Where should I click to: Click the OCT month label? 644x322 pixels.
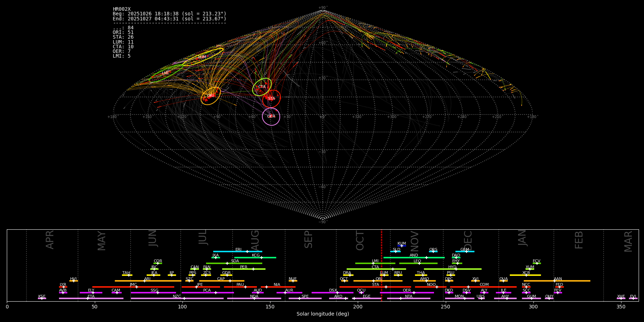click(x=360, y=240)
